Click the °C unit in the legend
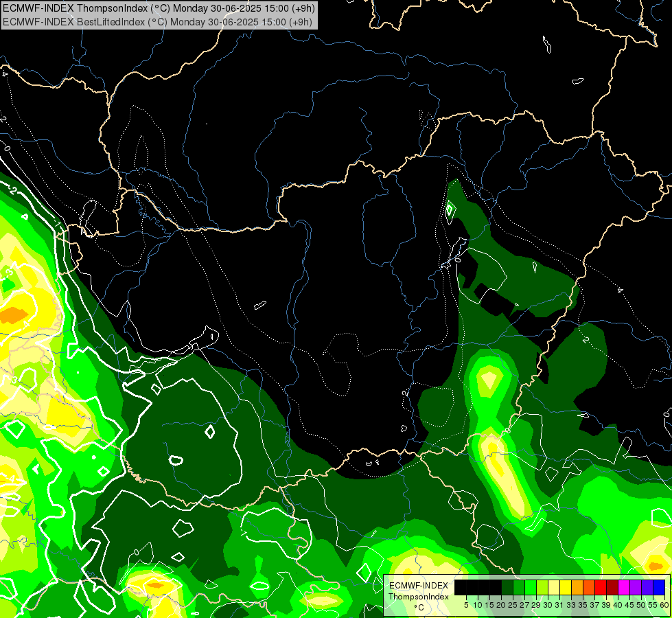This screenshot has height=618, width=672. pos(419,607)
